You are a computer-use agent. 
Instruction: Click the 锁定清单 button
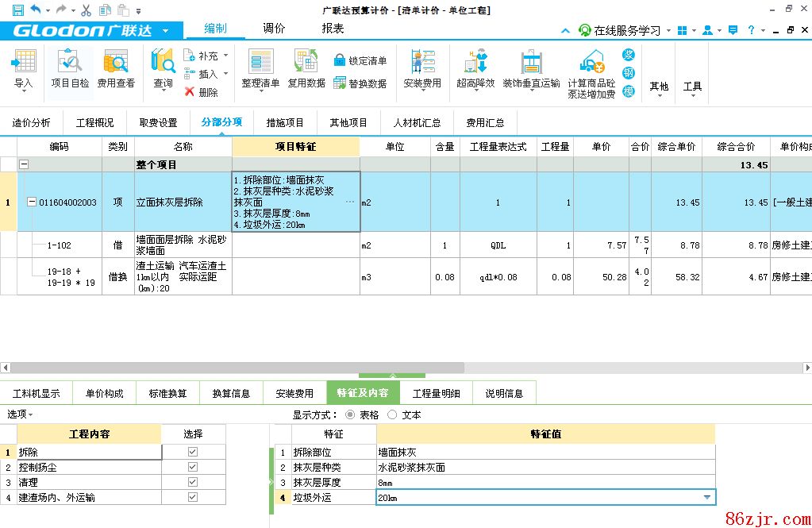click(360, 60)
